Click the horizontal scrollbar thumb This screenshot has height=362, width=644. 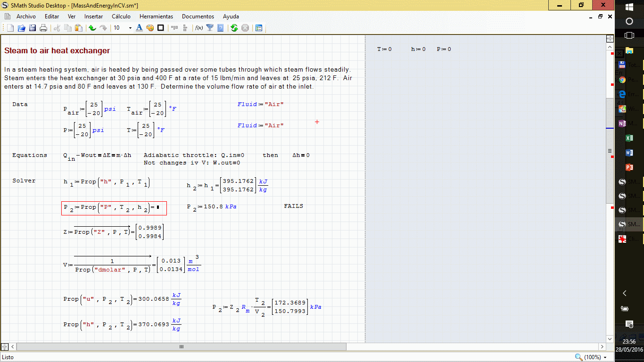click(x=182, y=346)
